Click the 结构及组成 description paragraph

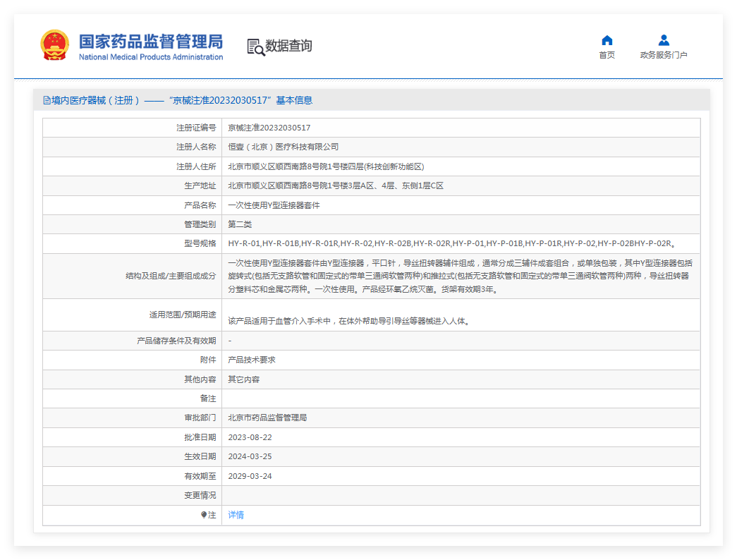coord(461,276)
